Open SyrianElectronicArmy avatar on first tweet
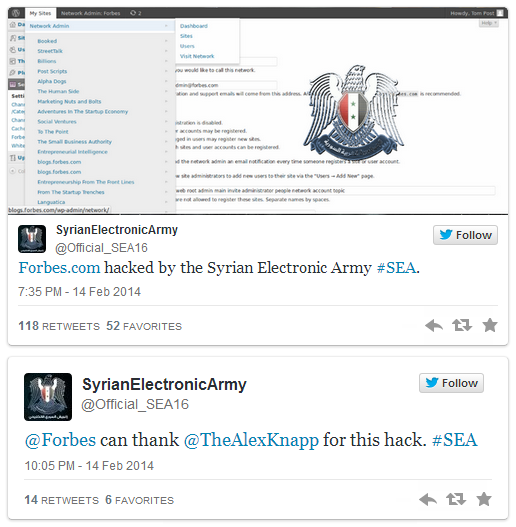 click(x=32, y=239)
